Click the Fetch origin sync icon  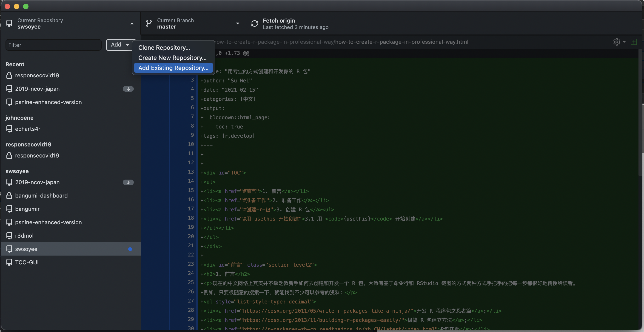pos(254,23)
